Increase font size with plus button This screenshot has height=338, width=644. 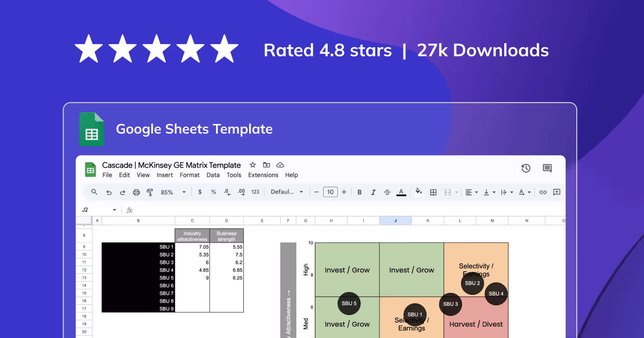point(344,192)
